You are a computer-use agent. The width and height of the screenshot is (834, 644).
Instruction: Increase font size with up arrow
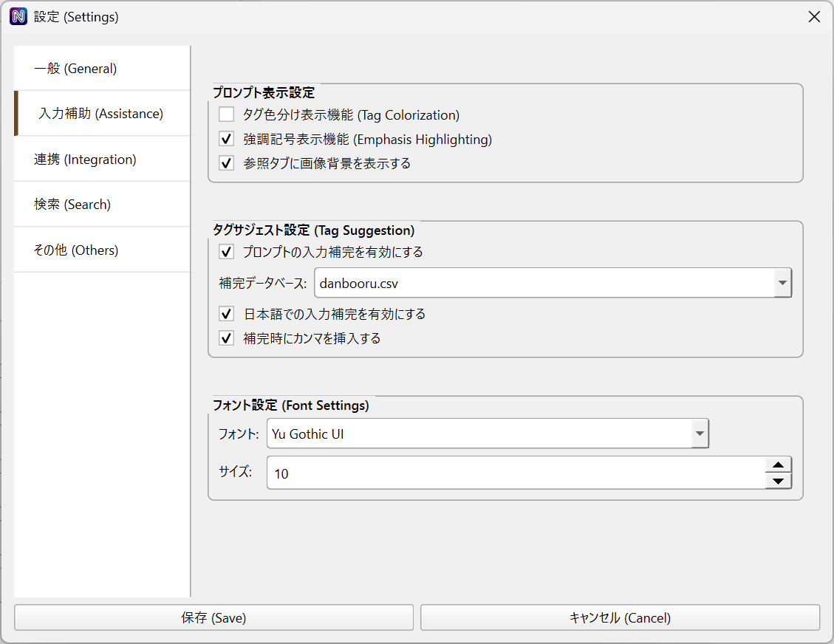778,465
